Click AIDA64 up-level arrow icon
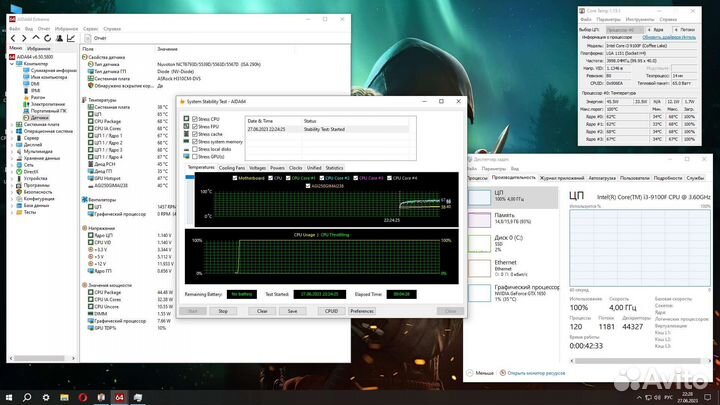Screen dimensions: 720x405 tap(36, 38)
